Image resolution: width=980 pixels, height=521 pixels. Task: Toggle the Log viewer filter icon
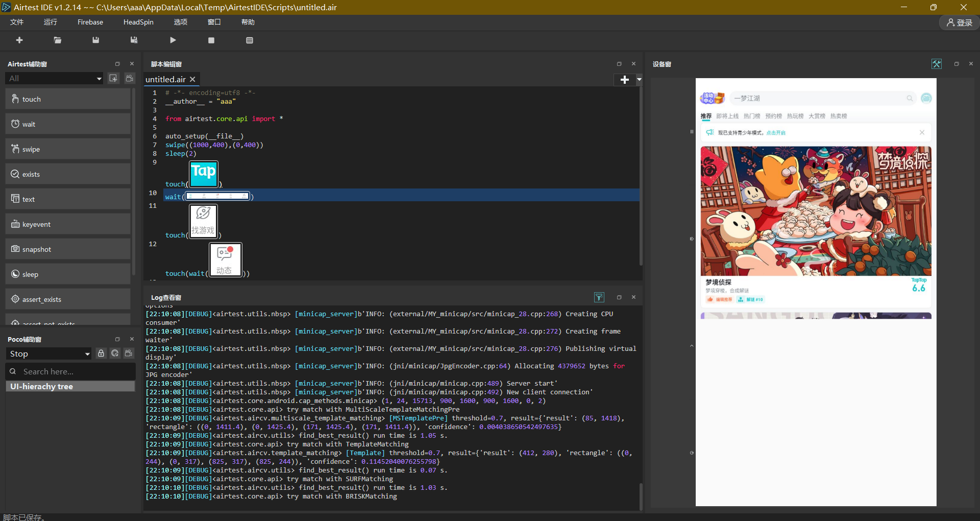[x=599, y=297]
